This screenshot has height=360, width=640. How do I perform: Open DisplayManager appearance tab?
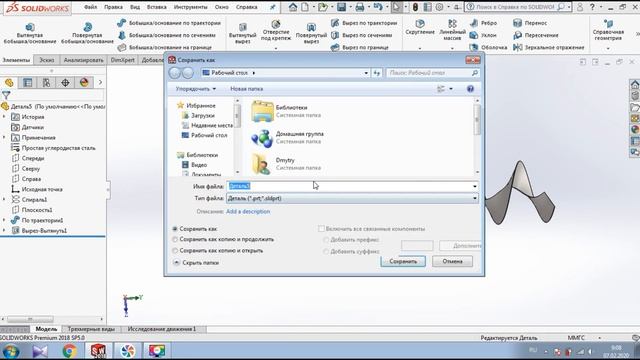(x=84, y=82)
